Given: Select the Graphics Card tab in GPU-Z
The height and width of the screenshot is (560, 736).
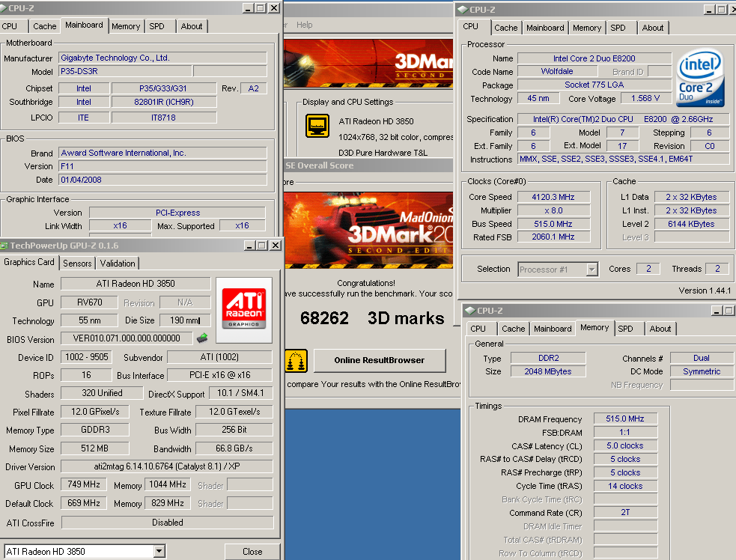Looking at the screenshot, I should click(29, 262).
